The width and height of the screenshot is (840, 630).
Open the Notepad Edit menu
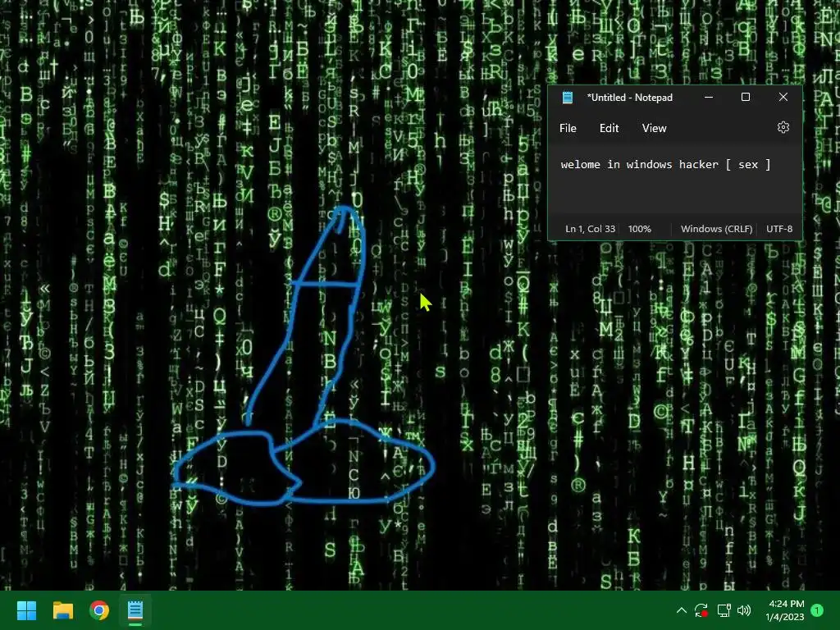click(x=609, y=129)
